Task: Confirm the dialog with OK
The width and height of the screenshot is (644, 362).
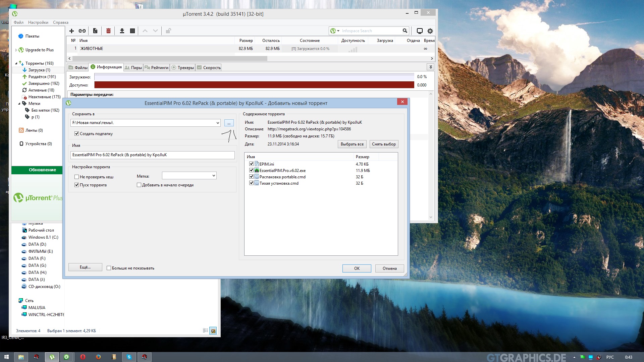Action: (x=357, y=268)
